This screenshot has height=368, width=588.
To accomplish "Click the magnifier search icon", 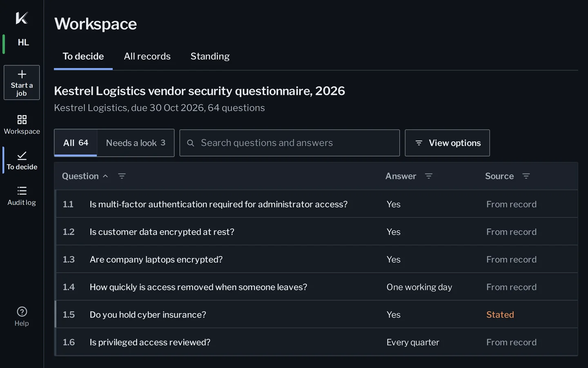I will click(190, 143).
